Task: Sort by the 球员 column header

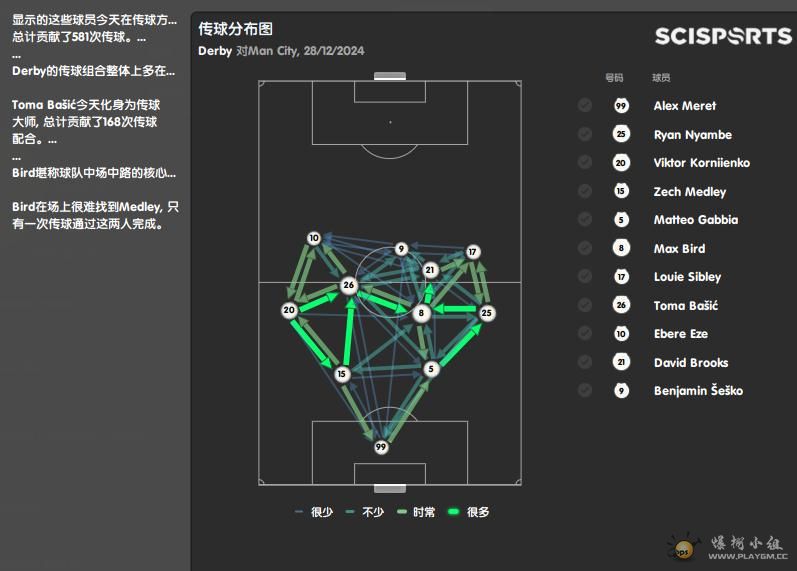Action: pyautogui.click(x=661, y=78)
